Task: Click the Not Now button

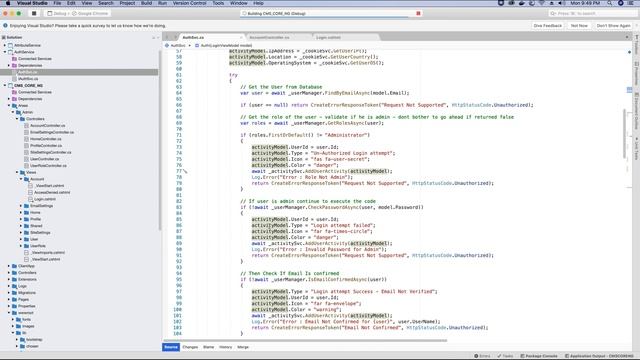Action: (x=579, y=25)
